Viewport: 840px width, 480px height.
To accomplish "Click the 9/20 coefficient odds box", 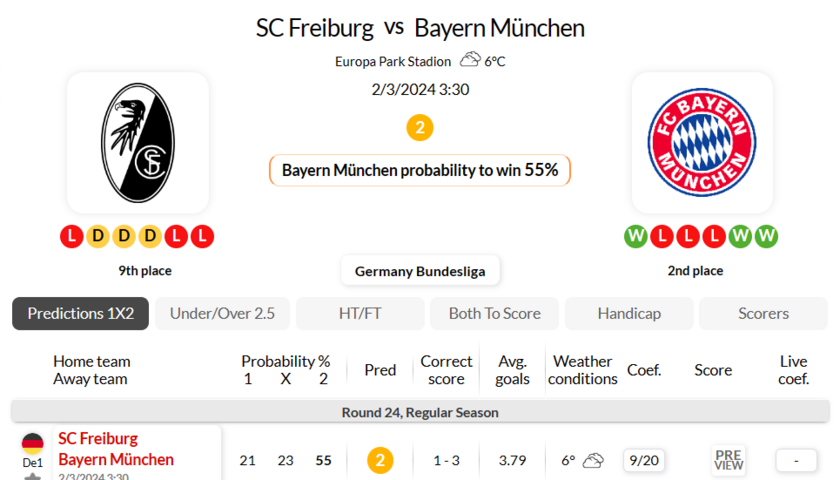I will [645, 460].
